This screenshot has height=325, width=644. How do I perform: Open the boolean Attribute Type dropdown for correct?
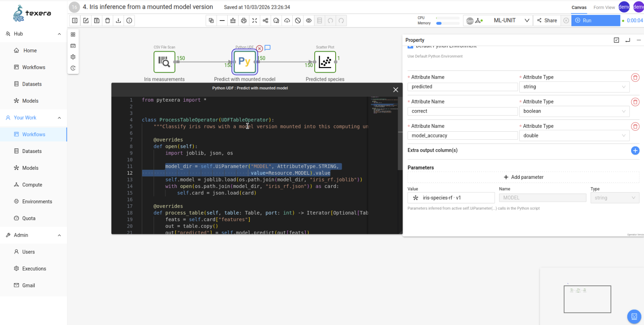point(574,111)
